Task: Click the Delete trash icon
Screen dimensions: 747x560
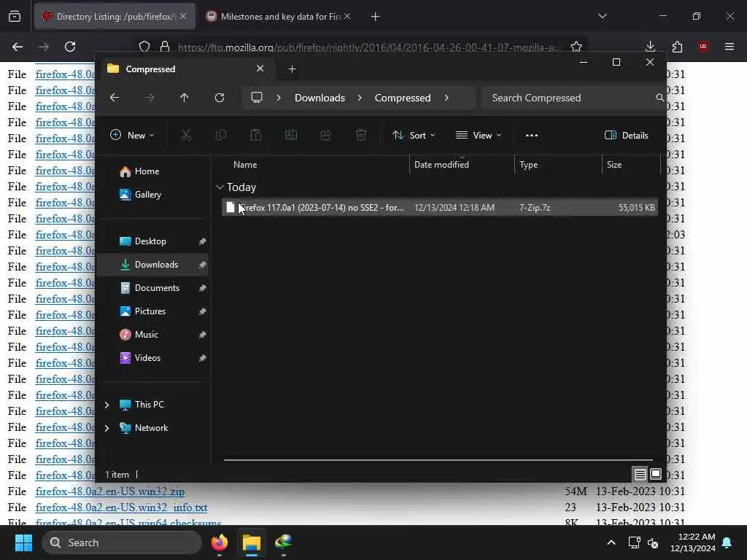Action: click(361, 135)
